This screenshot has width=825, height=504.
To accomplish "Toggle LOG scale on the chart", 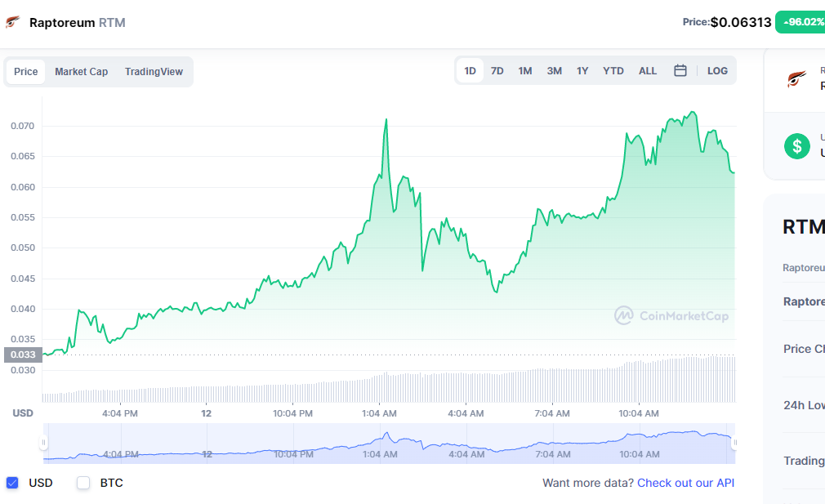I will (717, 70).
